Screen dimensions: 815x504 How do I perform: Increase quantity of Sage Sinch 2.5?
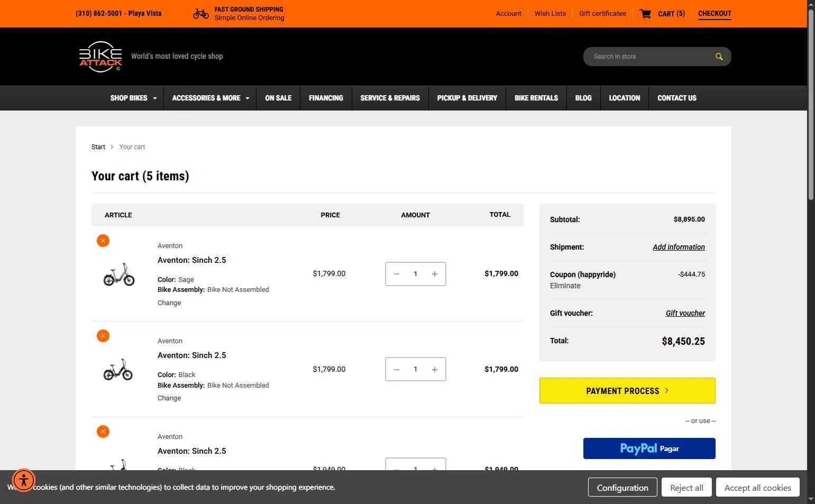pos(435,274)
